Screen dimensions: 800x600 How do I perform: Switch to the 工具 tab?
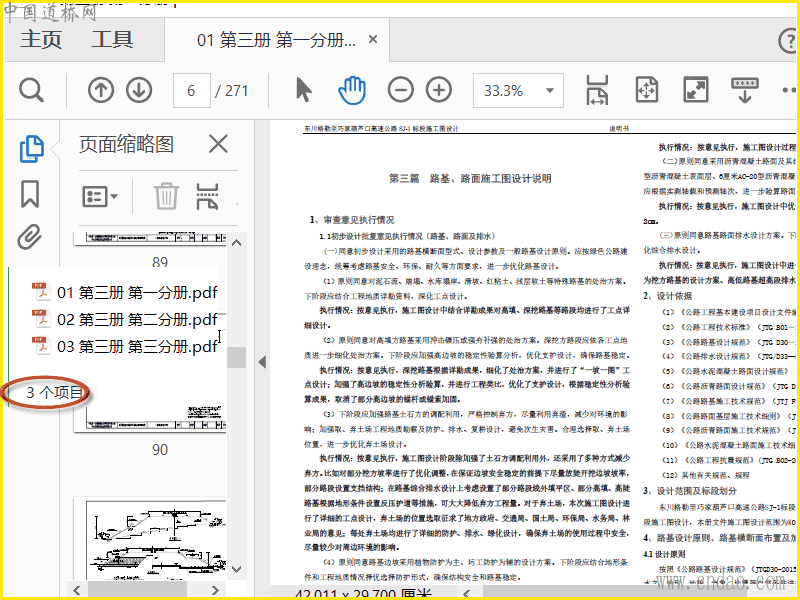112,40
